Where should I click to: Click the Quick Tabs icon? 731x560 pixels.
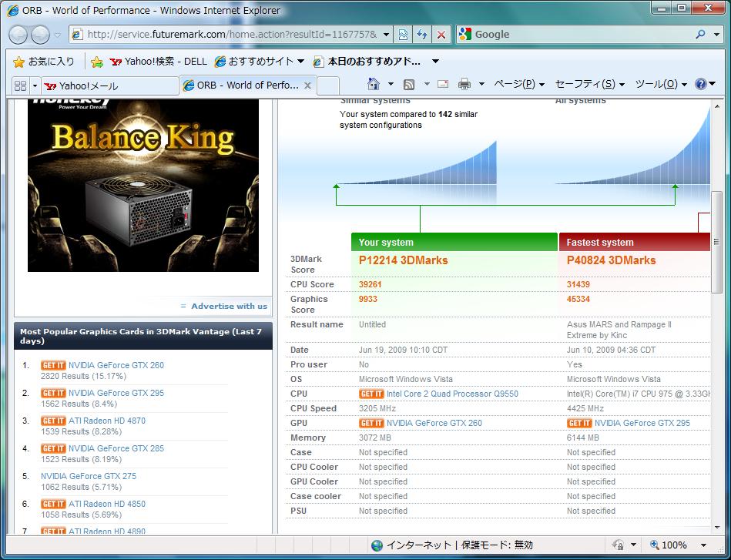21,86
